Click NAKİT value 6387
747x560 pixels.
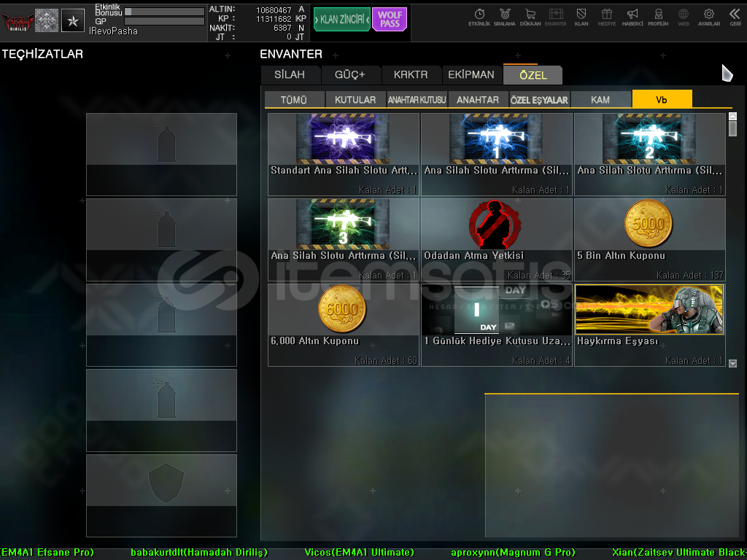[282, 28]
